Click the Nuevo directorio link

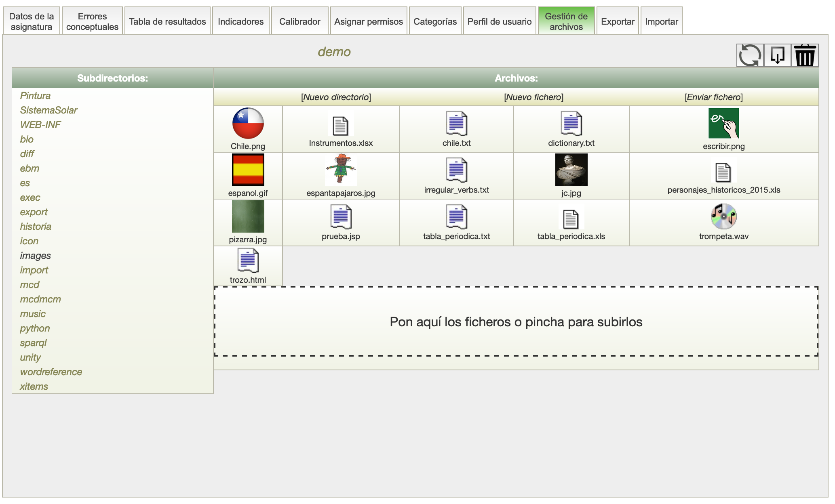click(x=336, y=97)
